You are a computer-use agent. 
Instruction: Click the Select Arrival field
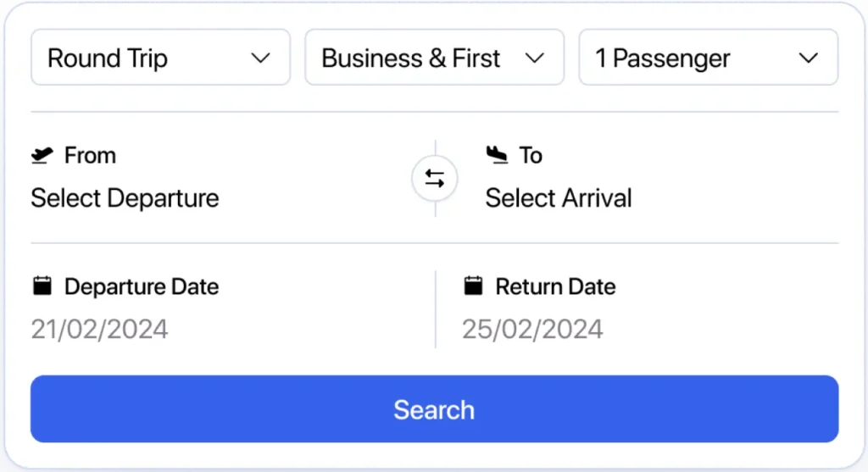point(559,198)
